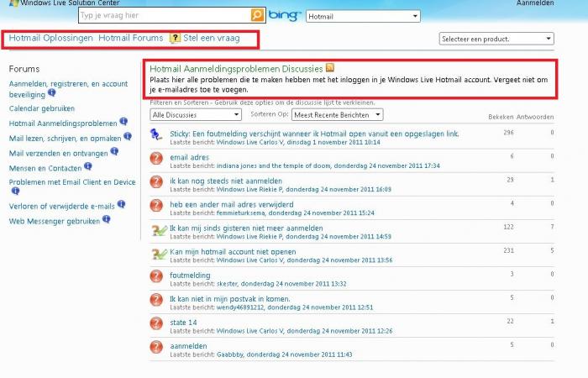Open Verloren of verwijderde e-mails forum
The width and height of the screenshot is (588, 378).
(61, 207)
